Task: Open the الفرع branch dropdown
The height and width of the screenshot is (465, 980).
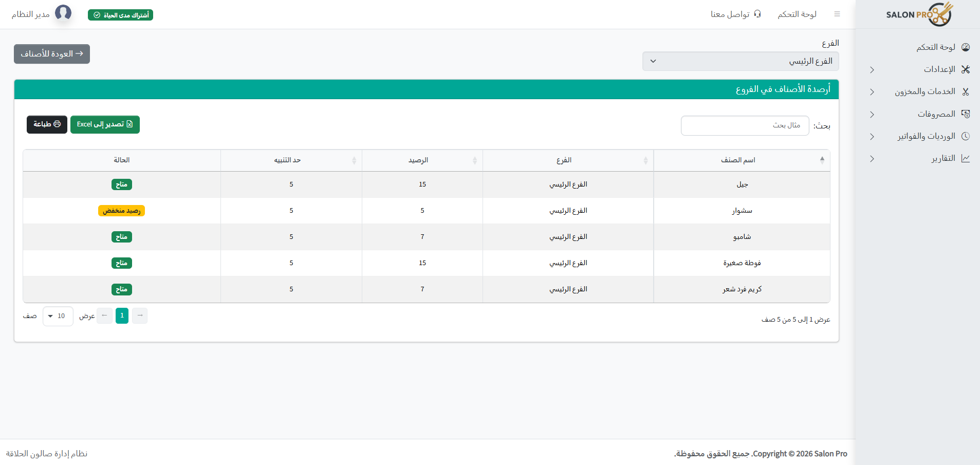Action: pos(740,61)
